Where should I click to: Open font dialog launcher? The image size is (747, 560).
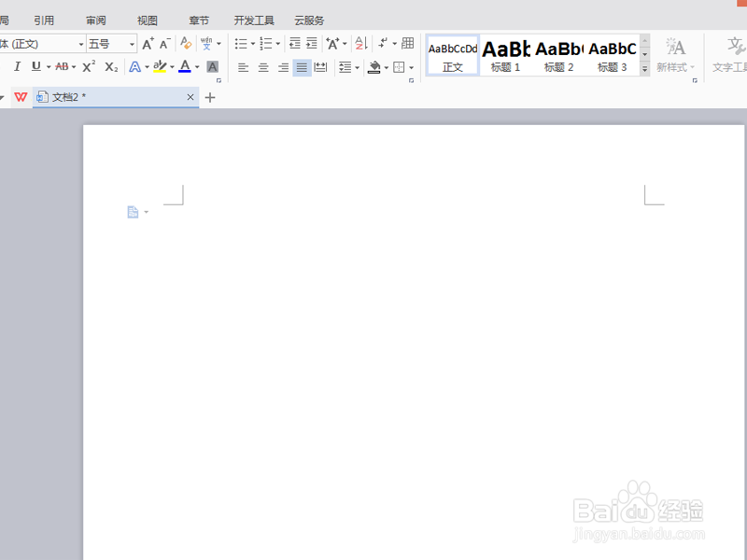219,80
